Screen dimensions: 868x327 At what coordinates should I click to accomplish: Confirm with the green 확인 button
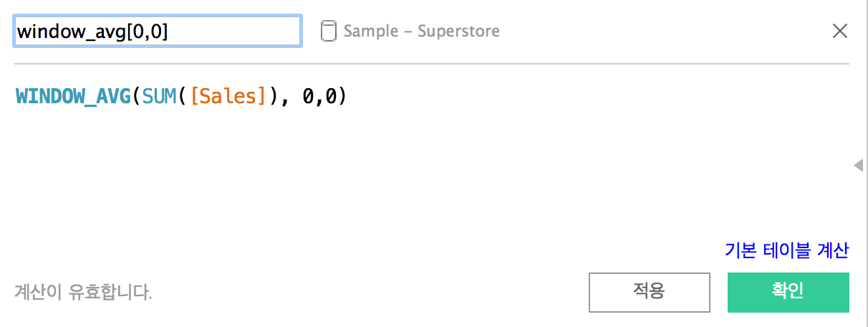click(788, 292)
